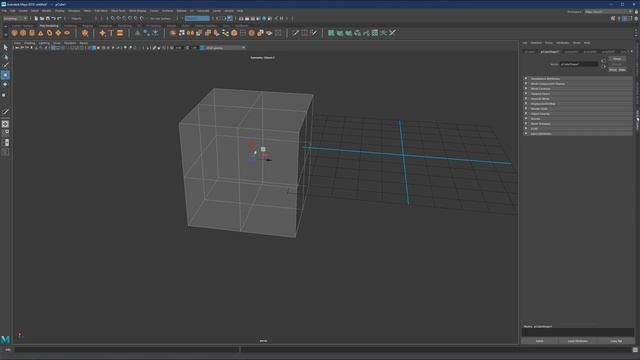This screenshot has width=640, height=360.
Task: Click the Hide button in Attribute Editor
Action: click(x=622, y=70)
